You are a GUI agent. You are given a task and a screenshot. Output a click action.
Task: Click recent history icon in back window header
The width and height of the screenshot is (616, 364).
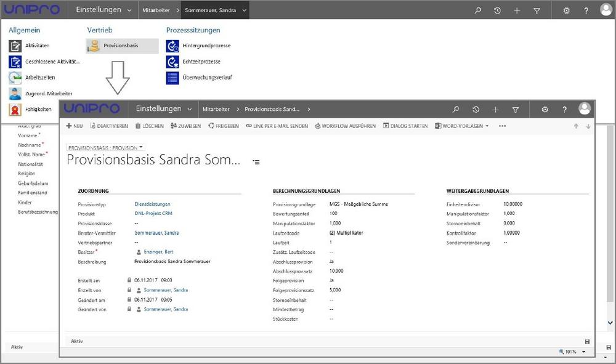click(x=497, y=10)
